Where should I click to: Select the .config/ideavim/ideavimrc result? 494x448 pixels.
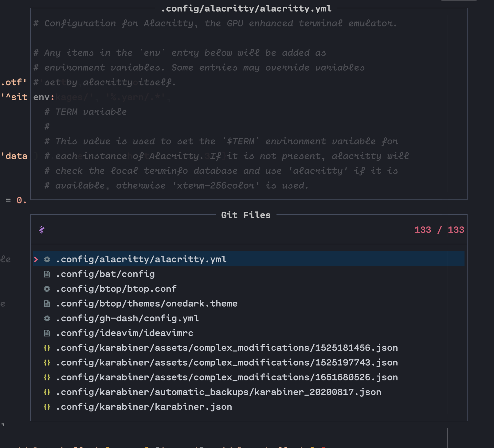coord(124,333)
